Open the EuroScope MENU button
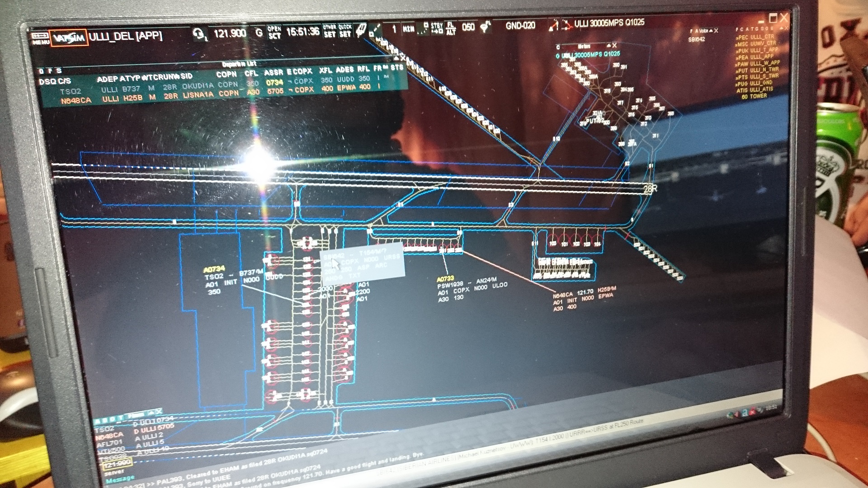868x488 pixels. [x=40, y=38]
